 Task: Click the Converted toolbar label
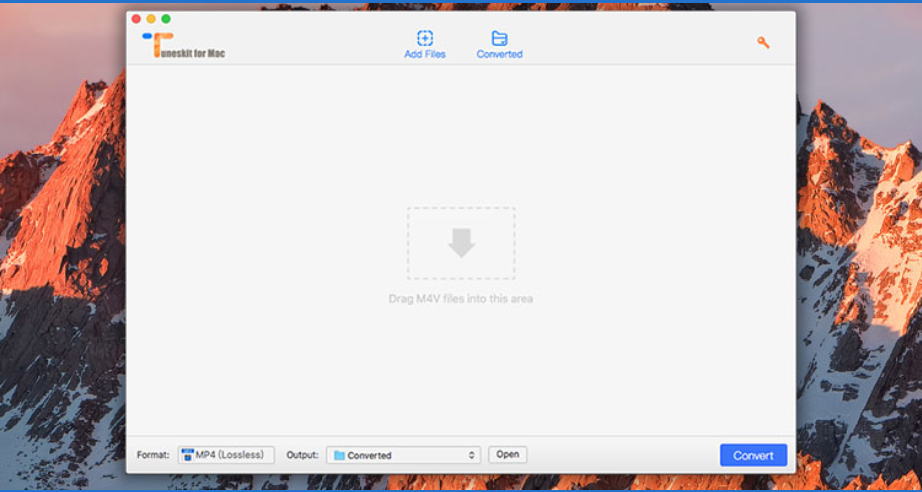(x=499, y=54)
